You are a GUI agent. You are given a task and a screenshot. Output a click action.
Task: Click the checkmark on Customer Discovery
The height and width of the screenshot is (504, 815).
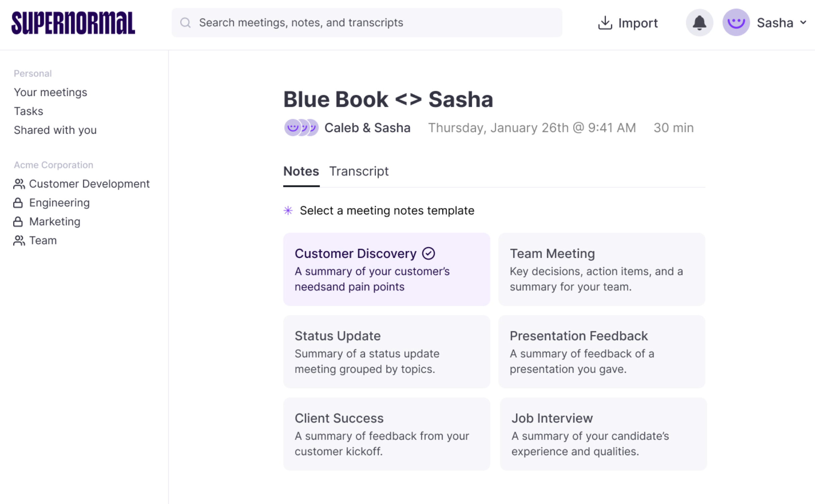coord(428,253)
